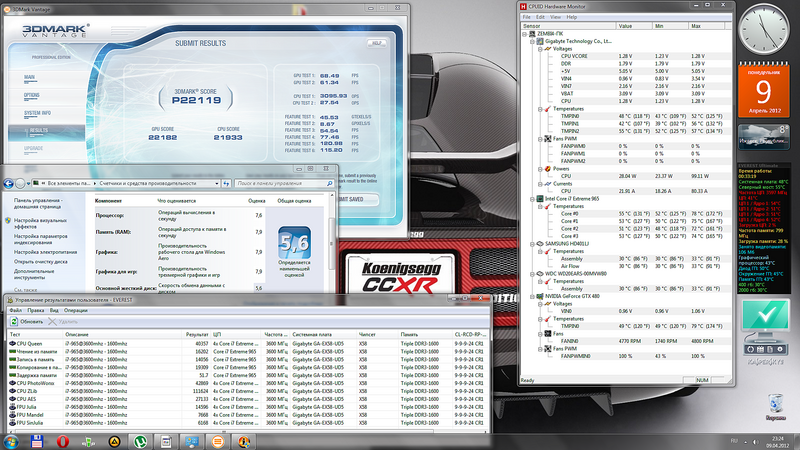800x450 pixels.
Task: Open the File menu in HWMonitor
Action: (526, 17)
